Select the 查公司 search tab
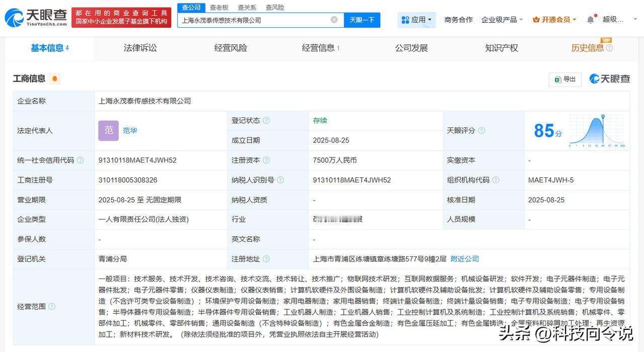The image size is (644, 352). 191,7
